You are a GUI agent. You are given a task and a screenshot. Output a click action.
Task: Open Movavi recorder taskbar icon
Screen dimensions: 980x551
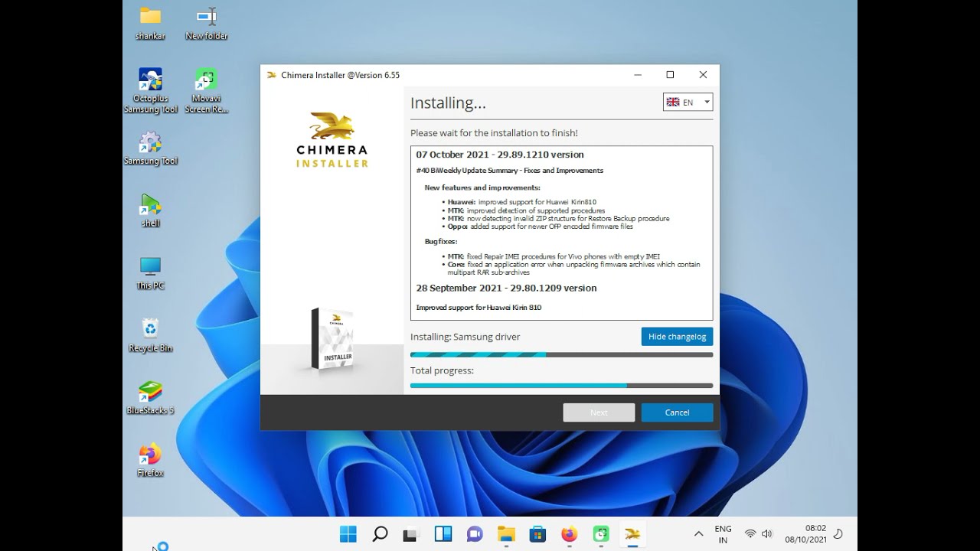click(x=601, y=534)
